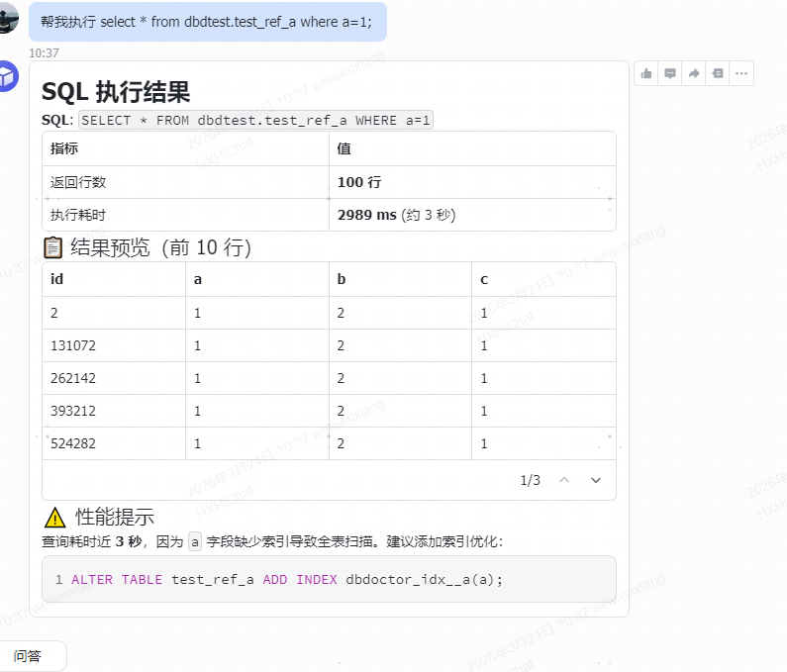This screenshot has height=672, width=787.
Task: Click the b column header
Action: [342, 279]
